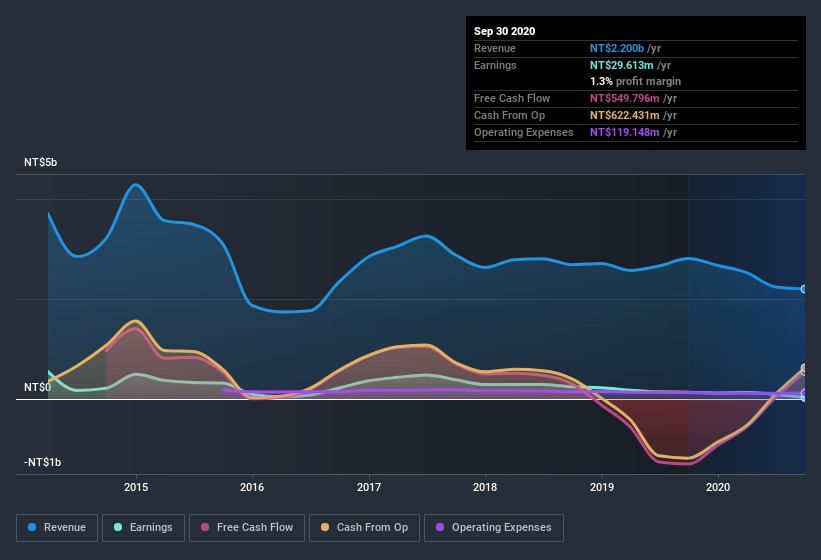Click the NT$549.796m free cash flow value

click(x=625, y=98)
